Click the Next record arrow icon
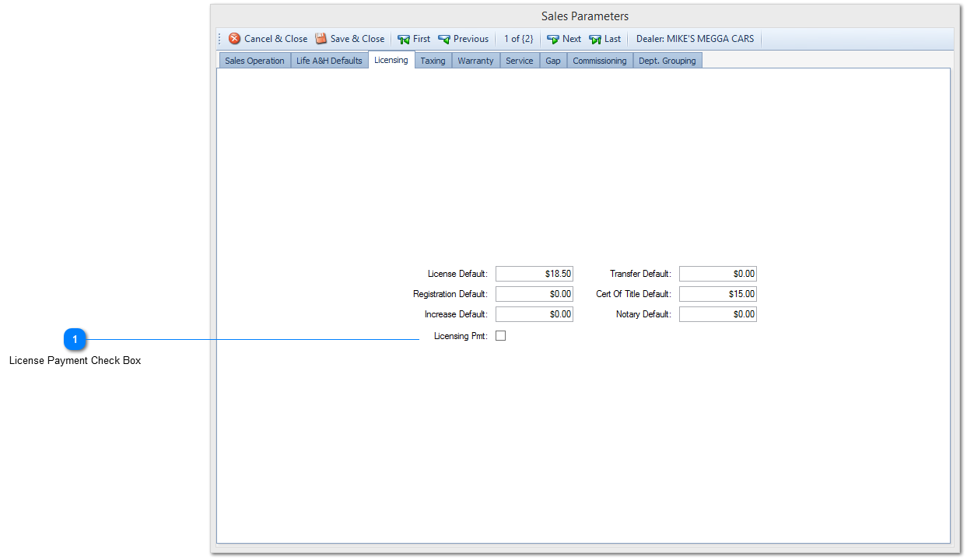 tap(553, 39)
